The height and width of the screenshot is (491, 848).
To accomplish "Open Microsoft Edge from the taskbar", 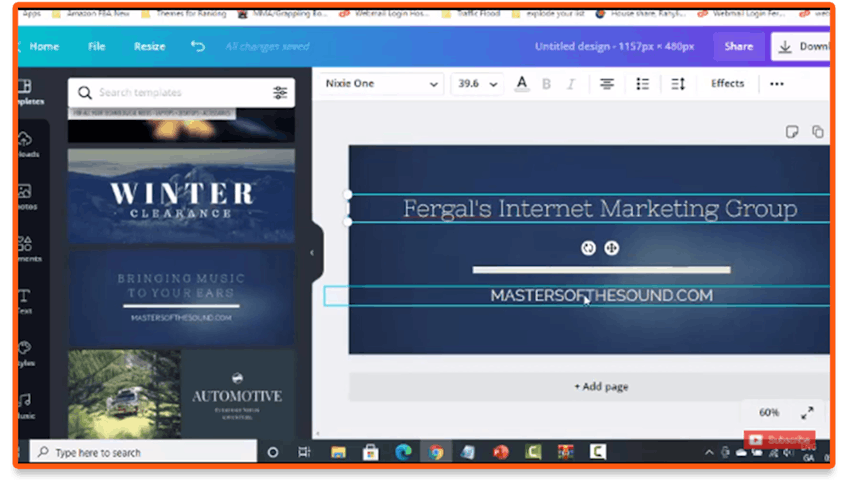I will pyautogui.click(x=403, y=452).
